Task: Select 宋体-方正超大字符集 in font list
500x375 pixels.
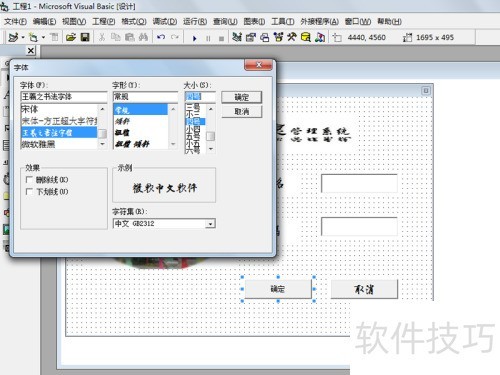Action: [59, 121]
